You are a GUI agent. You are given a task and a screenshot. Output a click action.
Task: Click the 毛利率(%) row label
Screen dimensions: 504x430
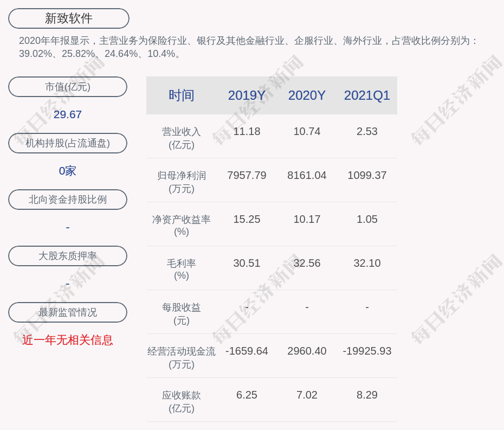182,269
